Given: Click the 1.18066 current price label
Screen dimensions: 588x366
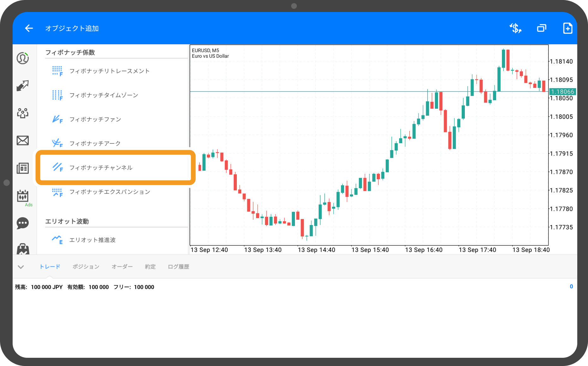Looking at the screenshot, I should (x=562, y=92).
